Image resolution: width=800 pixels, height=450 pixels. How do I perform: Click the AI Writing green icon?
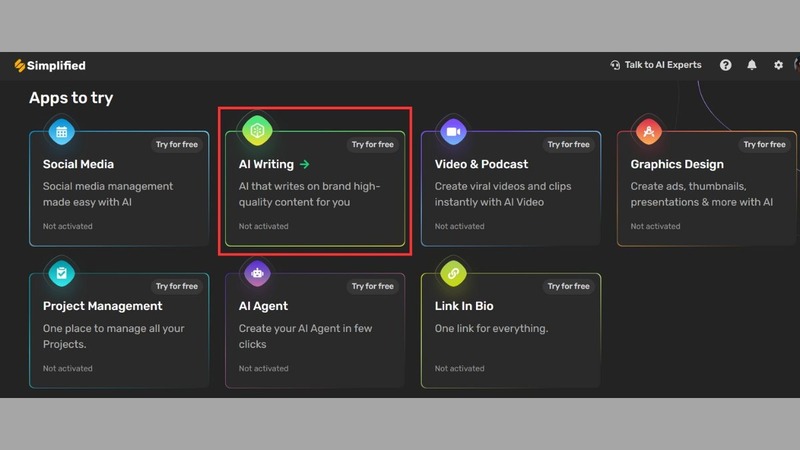pos(257,131)
